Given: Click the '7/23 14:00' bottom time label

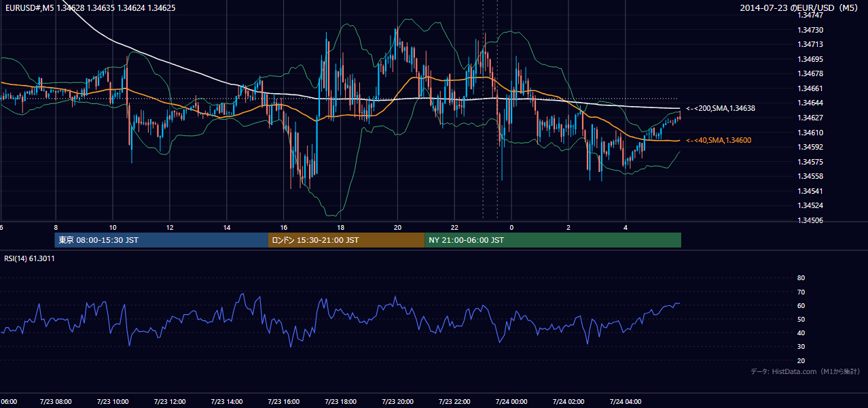Looking at the screenshot, I should (x=227, y=402).
